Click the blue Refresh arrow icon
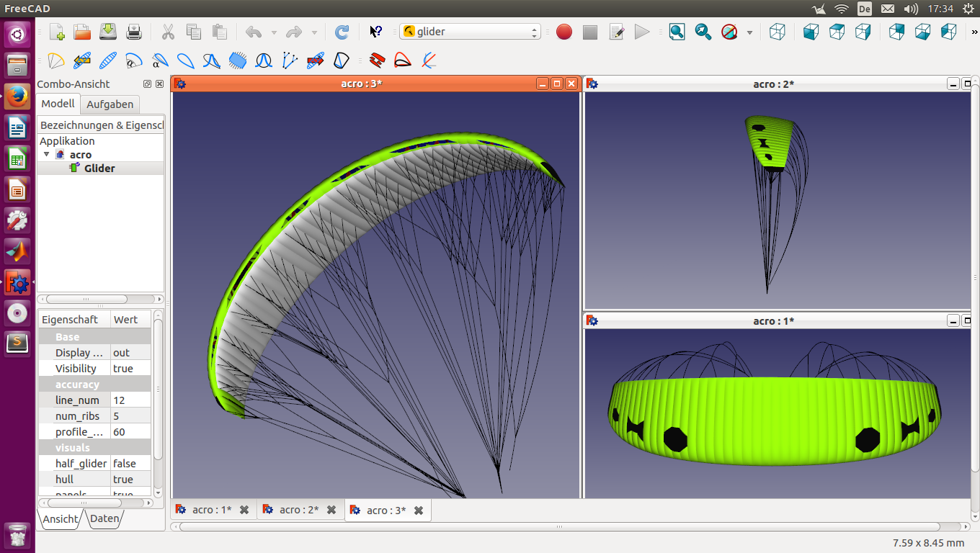Screen dimensions: 980x553 point(342,32)
